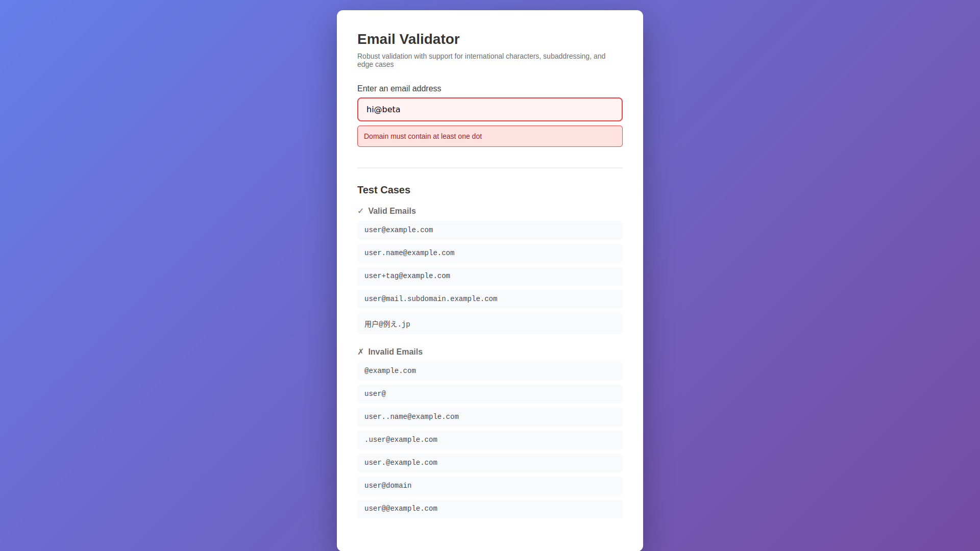Select user@mail.subdomain.example.com test case
This screenshot has width=980, height=551.
coord(489,299)
